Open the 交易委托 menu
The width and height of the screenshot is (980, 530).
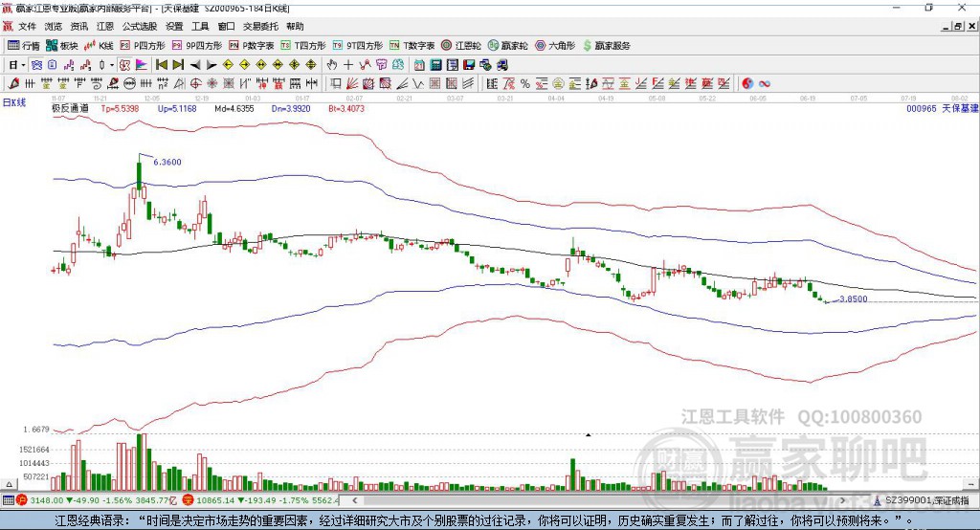(260, 26)
